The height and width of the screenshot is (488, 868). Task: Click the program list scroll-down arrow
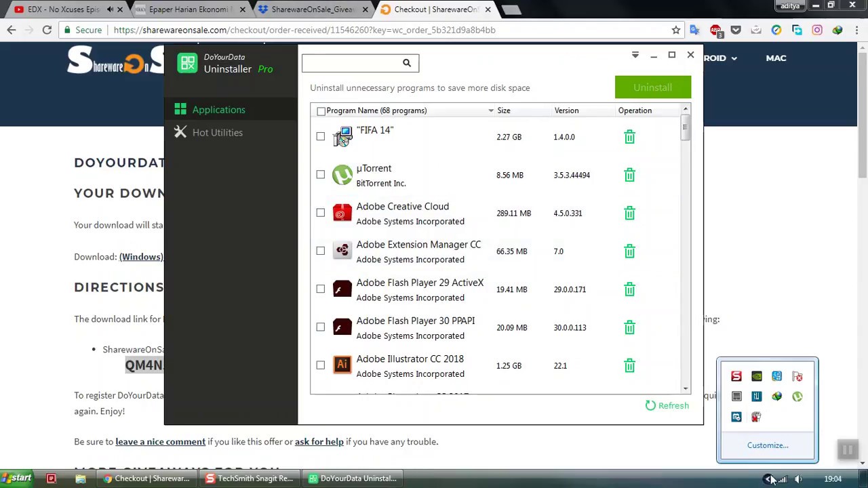tap(686, 389)
